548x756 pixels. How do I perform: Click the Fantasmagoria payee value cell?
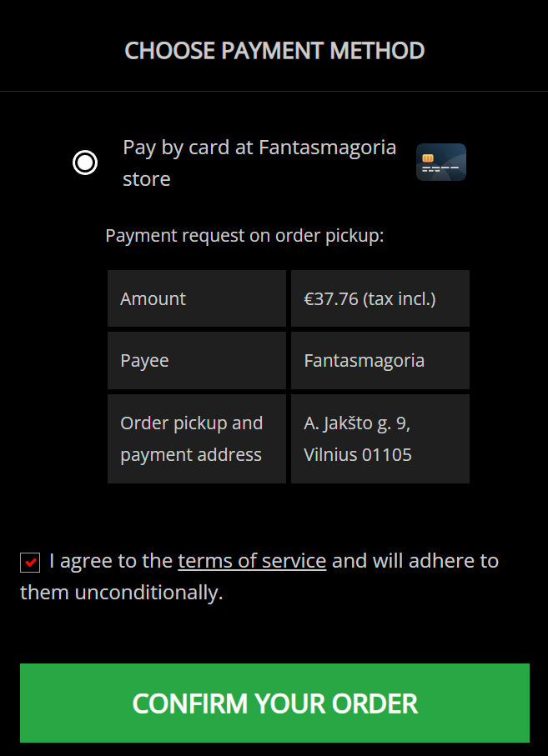point(380,360)
